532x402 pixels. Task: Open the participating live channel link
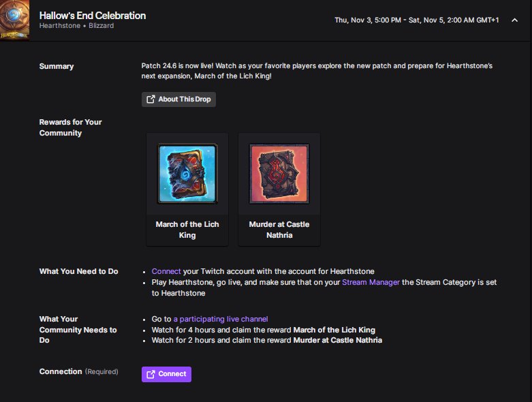pyautogui.click(x=221, y=319)
